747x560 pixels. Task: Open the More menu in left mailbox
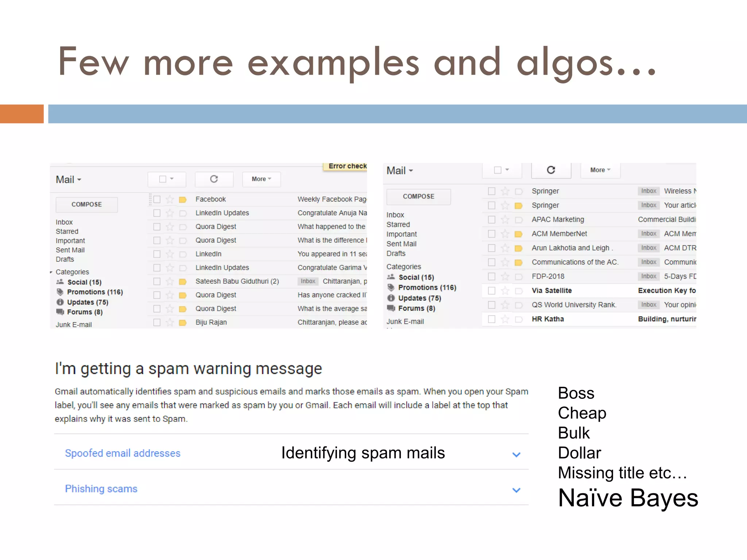262,179
